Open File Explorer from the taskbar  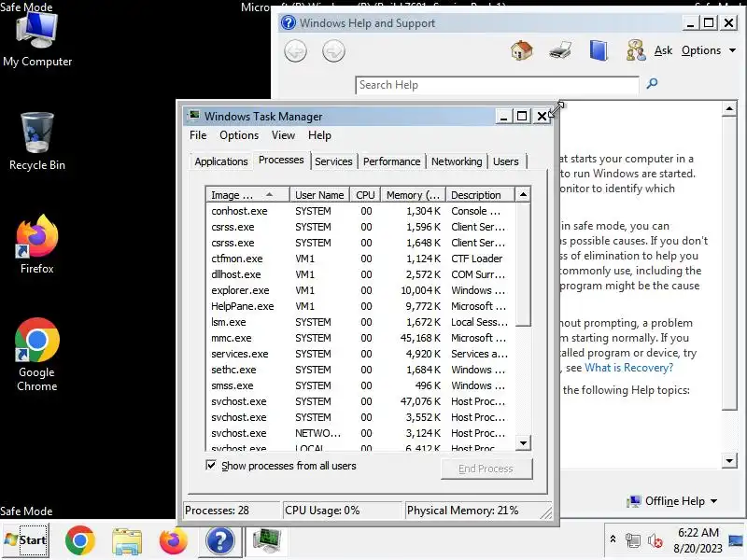tap(127, 541)
